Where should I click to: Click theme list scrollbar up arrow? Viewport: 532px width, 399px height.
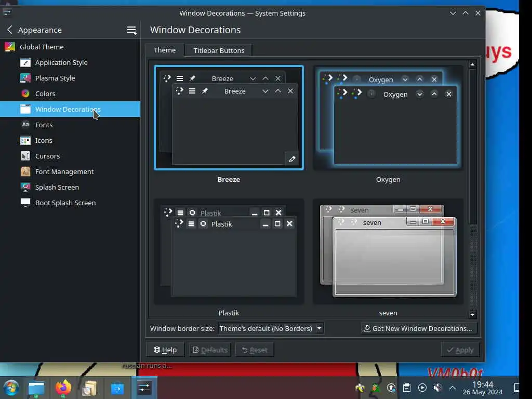472,64
